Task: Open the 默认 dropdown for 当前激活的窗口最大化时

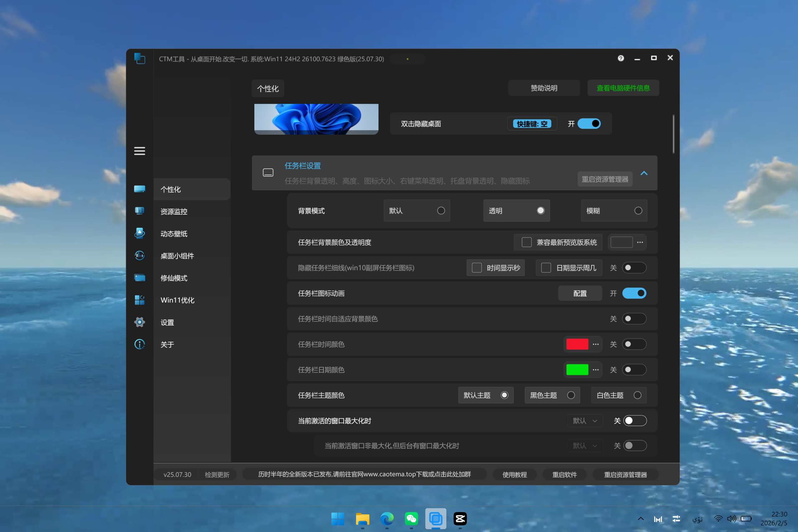Action: pos(585,421)
